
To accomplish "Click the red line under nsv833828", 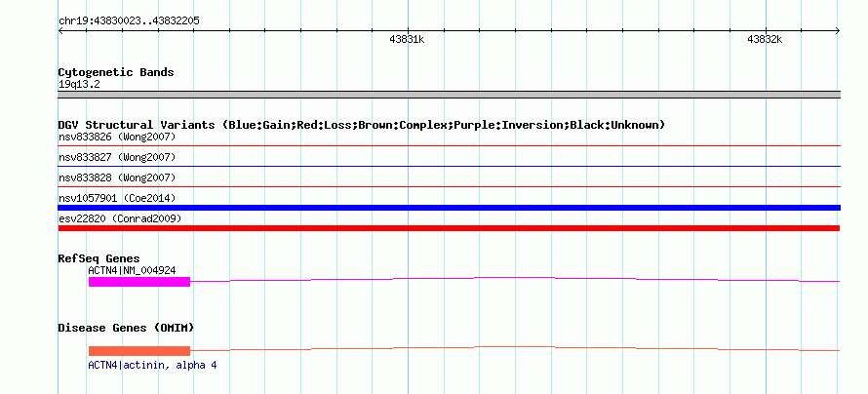I will tap(449, 187).
